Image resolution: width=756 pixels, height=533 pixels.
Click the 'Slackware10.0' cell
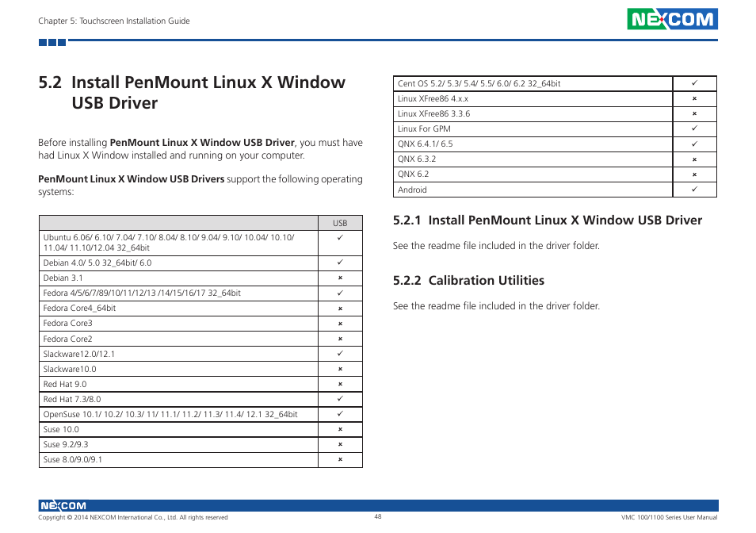click(179, 369)
